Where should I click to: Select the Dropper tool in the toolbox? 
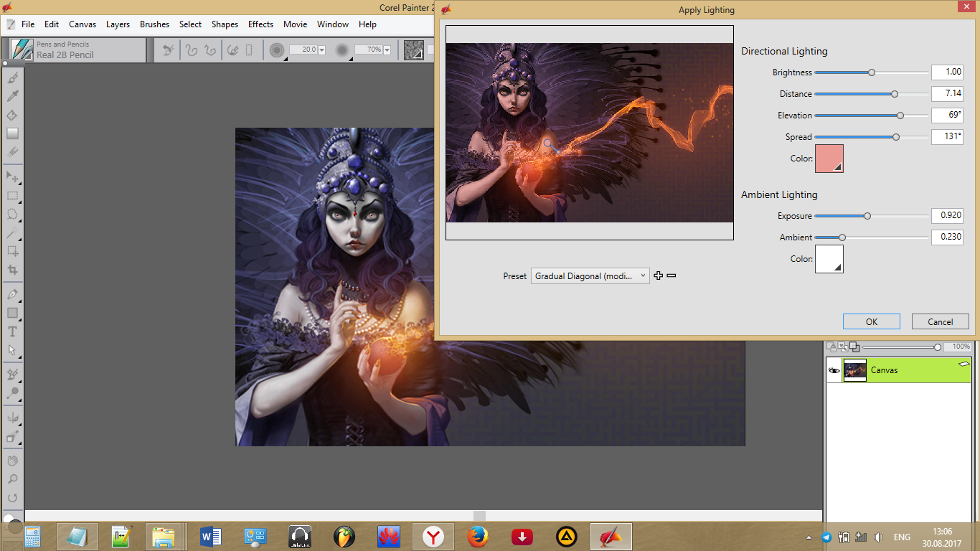point(12,96)
